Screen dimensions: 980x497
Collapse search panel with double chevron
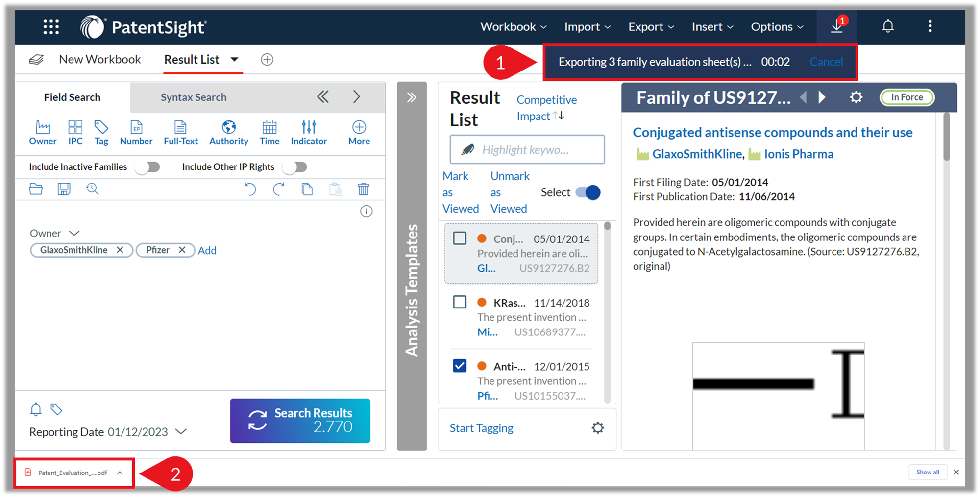[x=323, y=97]
